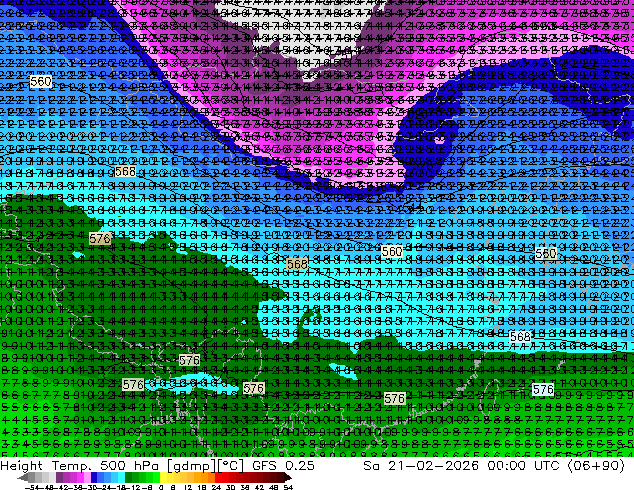This screenshot has width=634, height=490.
Task: Click the white-background 568 contour label
Action: pyautogui.click(x=520, y=336)
